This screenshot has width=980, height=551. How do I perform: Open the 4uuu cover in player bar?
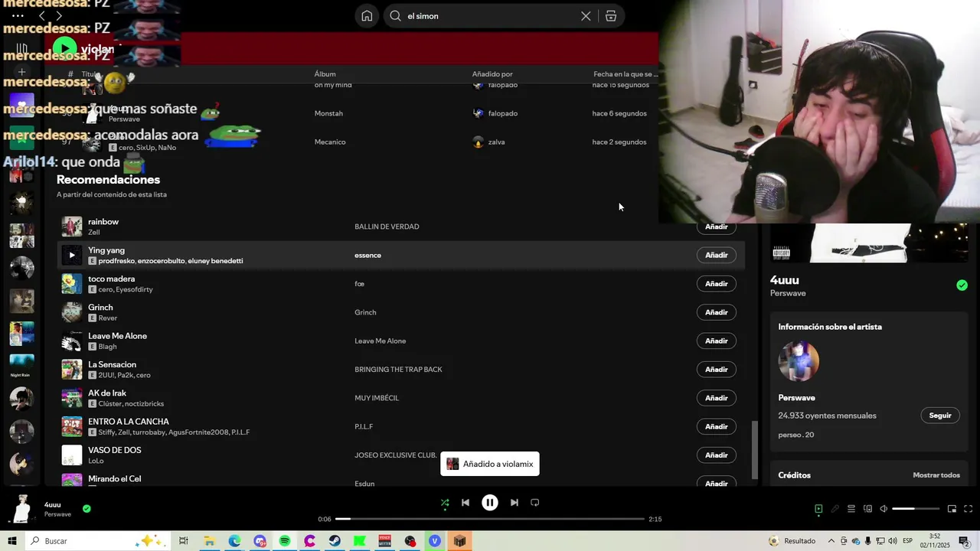[21, 508]
